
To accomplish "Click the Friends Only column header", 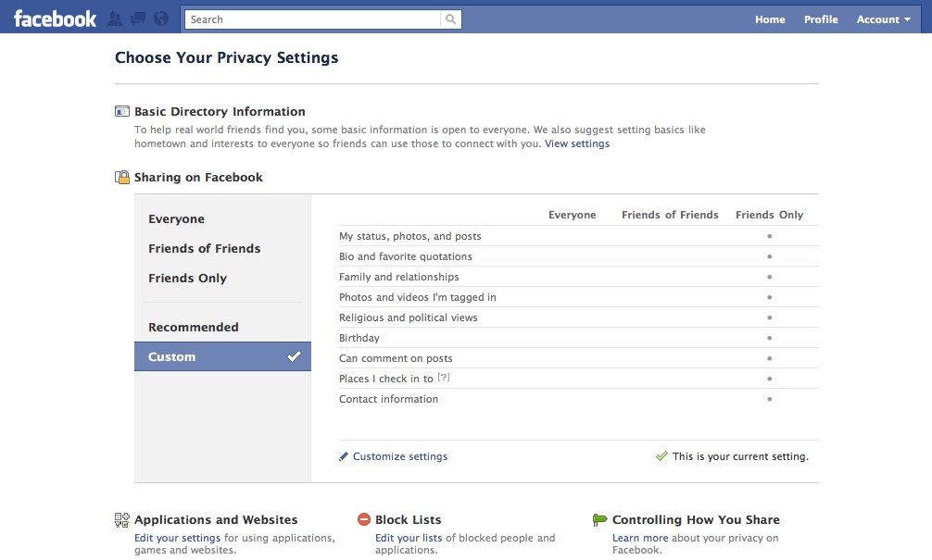I will click(769, 215).
